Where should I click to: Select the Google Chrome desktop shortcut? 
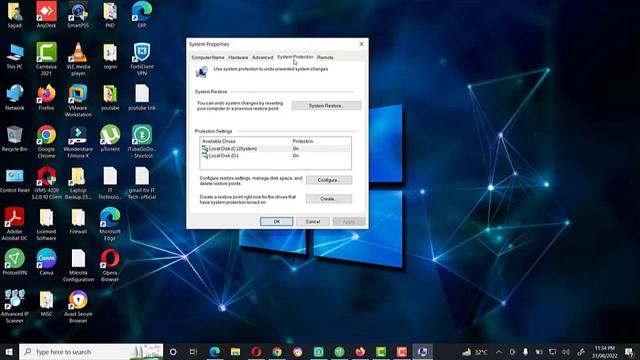46,142
